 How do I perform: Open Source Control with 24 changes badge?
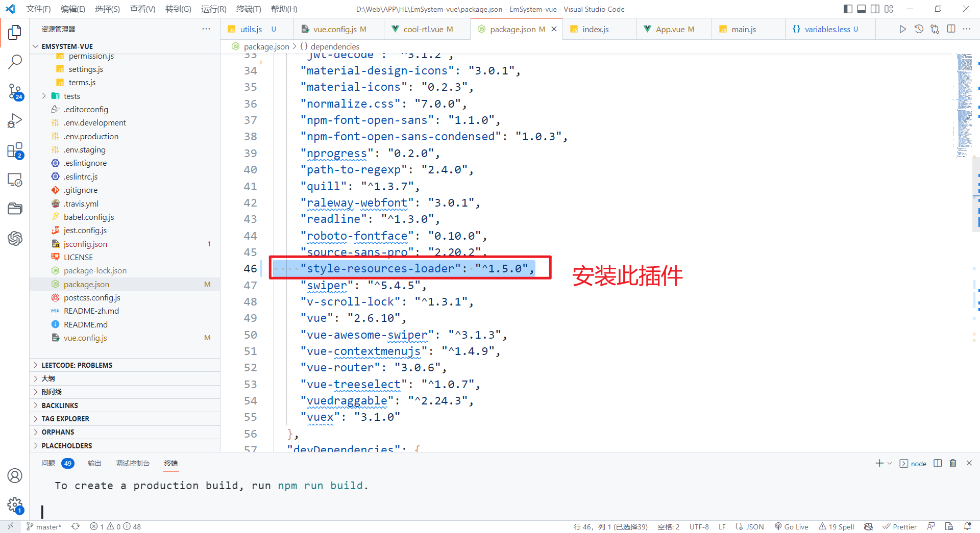click(x=15, y=92)
